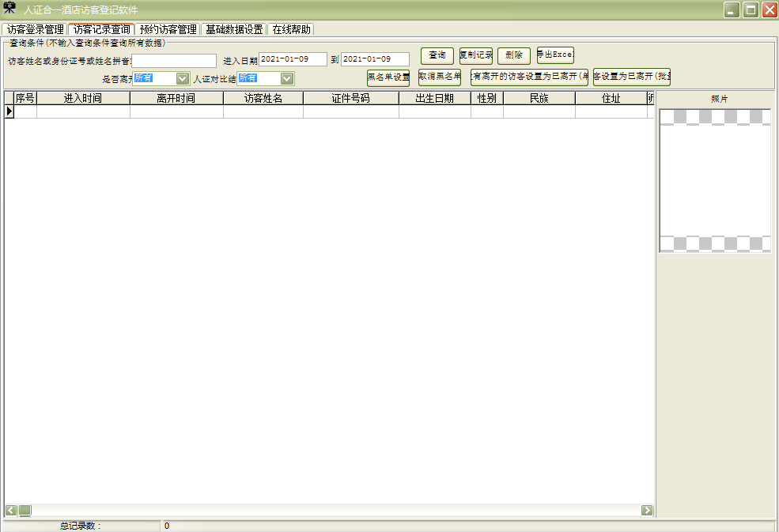Click the current row indicator arrow
779x532 pixels.
9,111
